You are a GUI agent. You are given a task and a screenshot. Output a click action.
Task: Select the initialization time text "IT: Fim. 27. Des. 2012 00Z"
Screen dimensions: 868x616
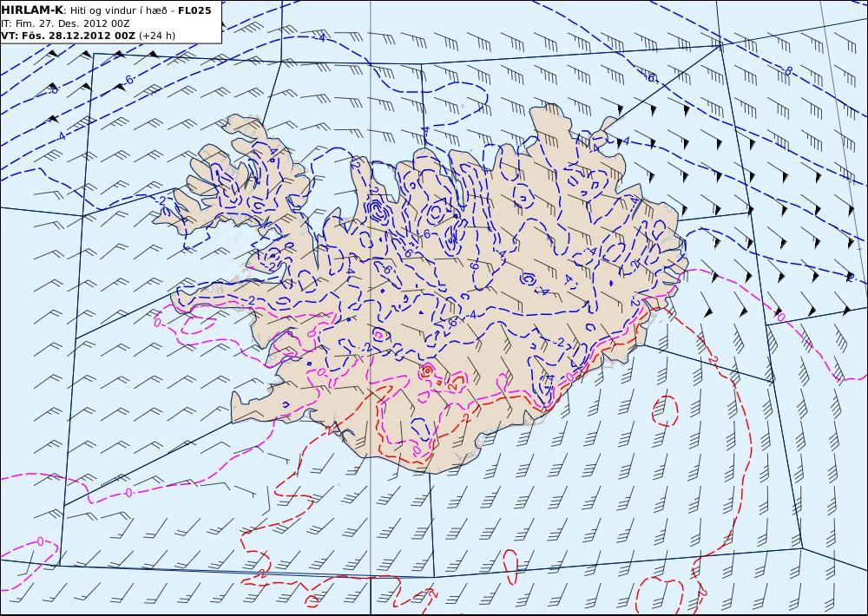[x=65, y=23]
